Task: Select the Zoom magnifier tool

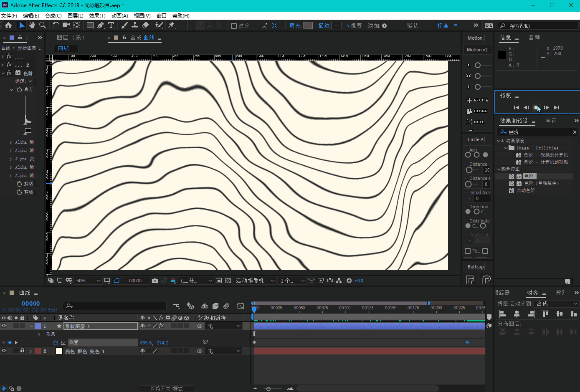Action: click(42, 25)
